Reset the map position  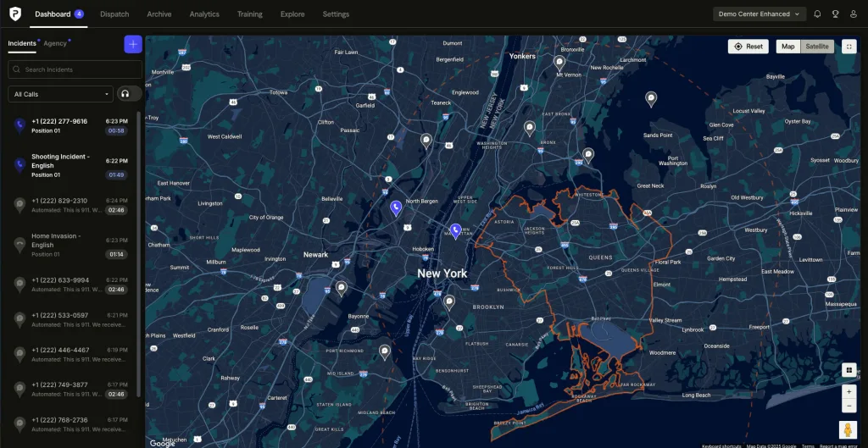coord(748,47)
